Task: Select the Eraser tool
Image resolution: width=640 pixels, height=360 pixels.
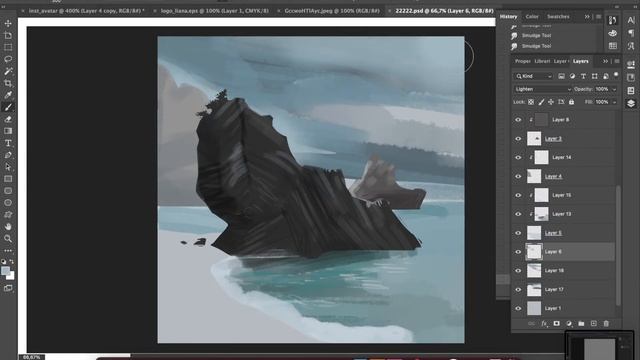Action: [8, 119]
